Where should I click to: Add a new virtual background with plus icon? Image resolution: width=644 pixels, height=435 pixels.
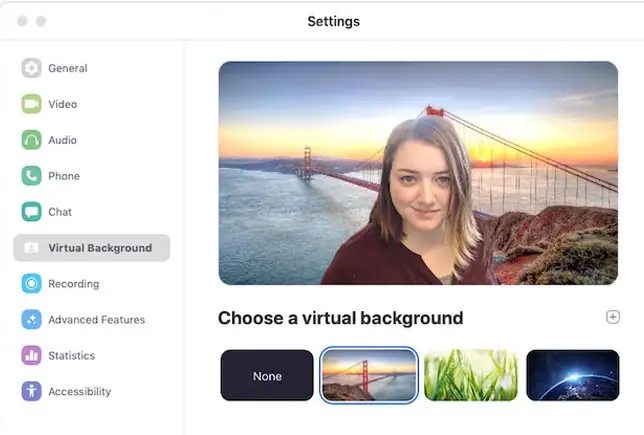click(x=613, y=317)
